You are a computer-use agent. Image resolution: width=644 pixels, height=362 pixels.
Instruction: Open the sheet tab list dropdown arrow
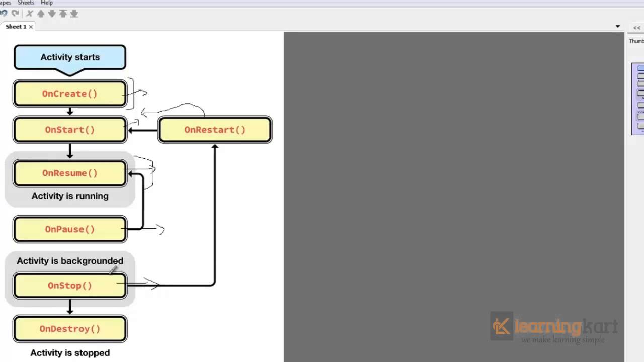pos(617,27)
